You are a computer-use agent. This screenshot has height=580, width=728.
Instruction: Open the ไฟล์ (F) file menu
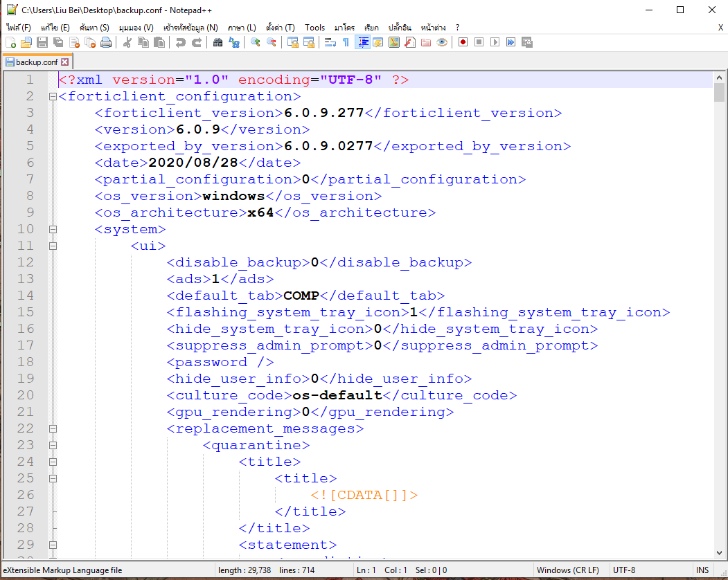[19, 28]
